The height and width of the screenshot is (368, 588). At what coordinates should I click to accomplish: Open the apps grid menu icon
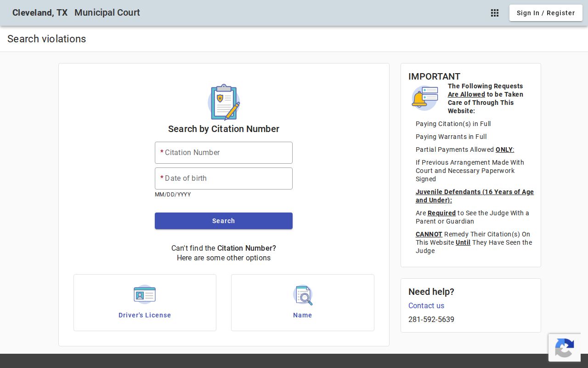pos(495,13)
